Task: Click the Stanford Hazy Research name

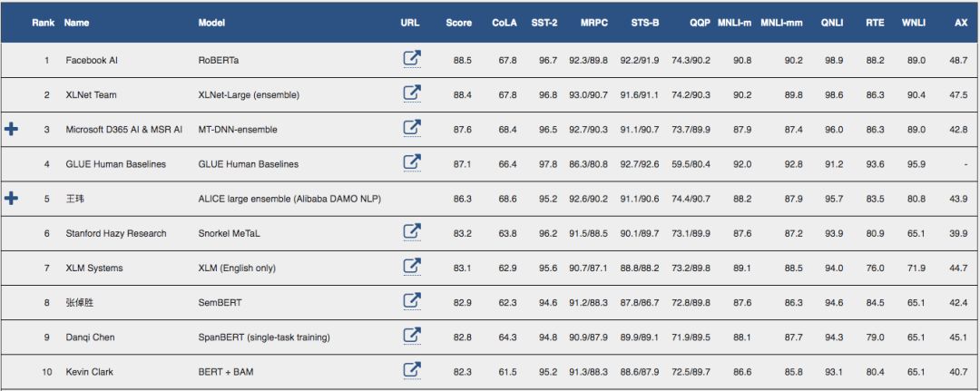Action: pos(116,233)
